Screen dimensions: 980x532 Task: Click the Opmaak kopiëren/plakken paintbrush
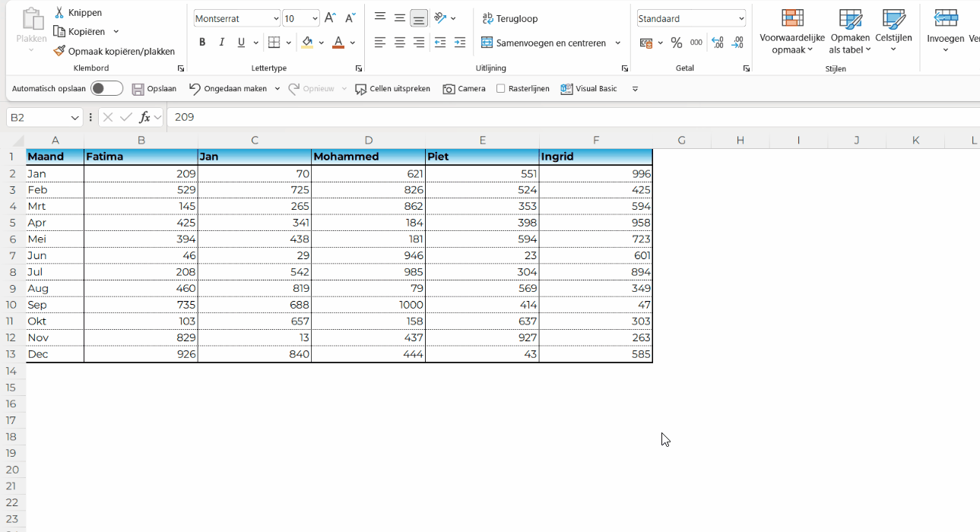click(x=59, y=51)
